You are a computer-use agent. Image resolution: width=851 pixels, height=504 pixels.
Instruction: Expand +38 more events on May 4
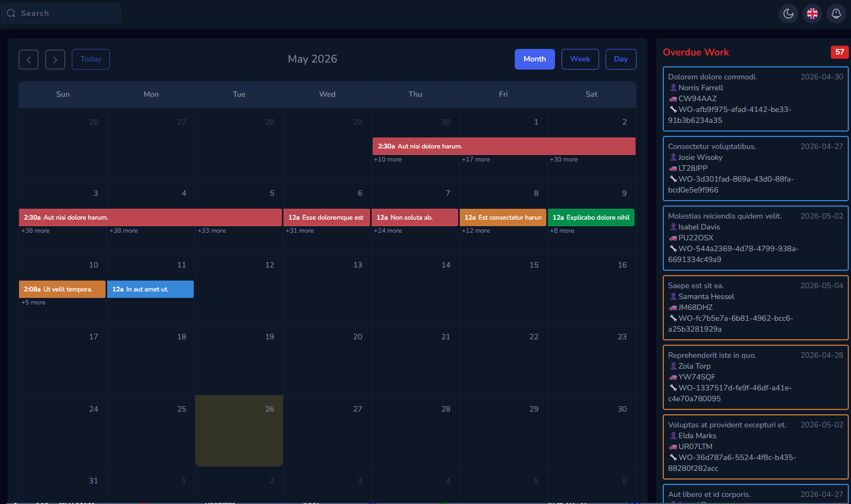pyautogui.click(x=124, y=231)
